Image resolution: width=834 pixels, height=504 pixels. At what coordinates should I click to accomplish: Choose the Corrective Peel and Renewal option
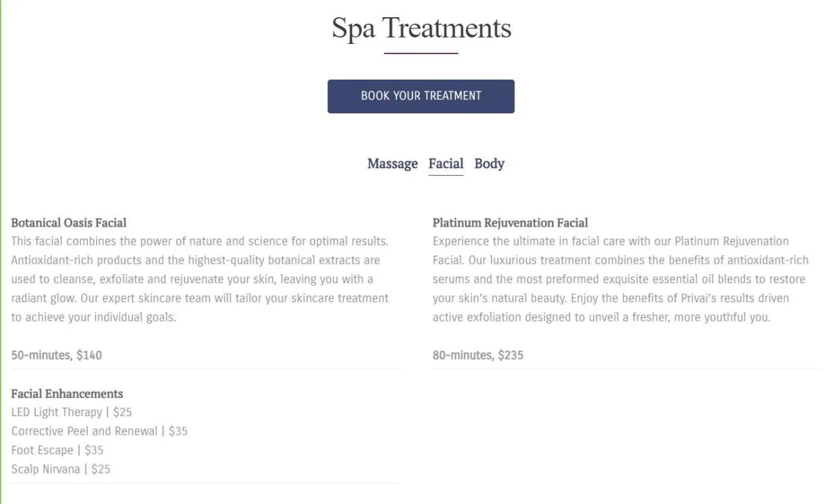(99, 431)
